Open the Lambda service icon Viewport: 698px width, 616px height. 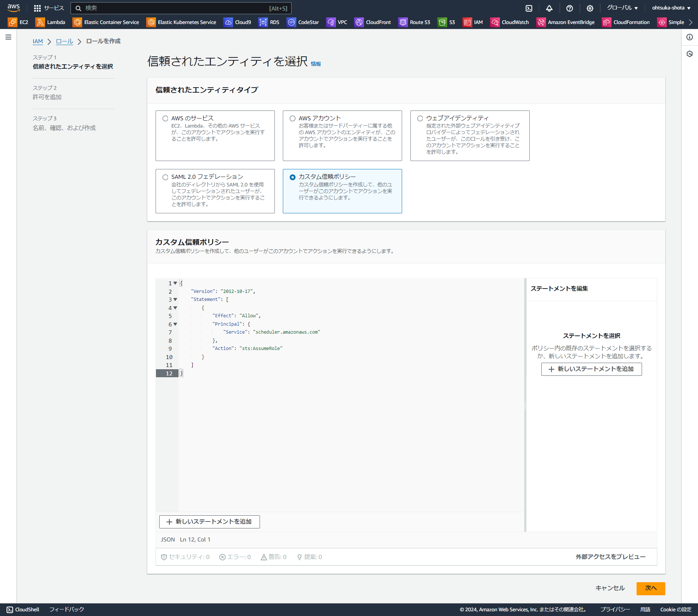(x=40, y=22)
